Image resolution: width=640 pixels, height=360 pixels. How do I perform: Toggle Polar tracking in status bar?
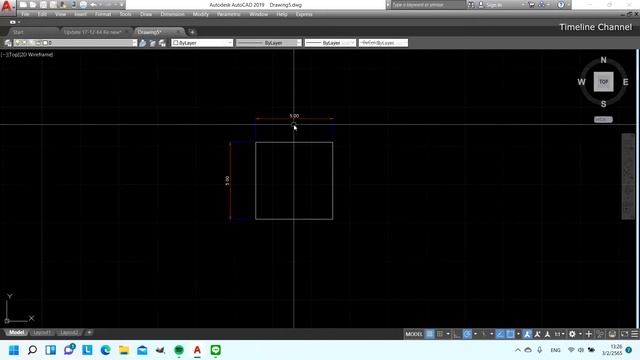(467, 334)
